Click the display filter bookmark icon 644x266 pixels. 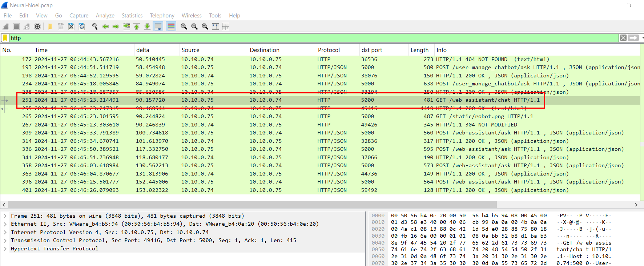point(5,38)
